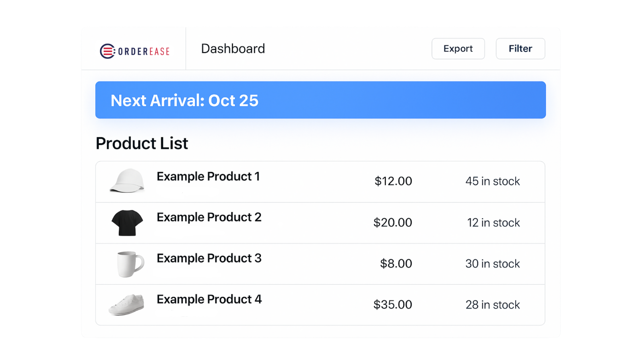Image resolution: width=644 pixels, height=362 pixels.
Task: Select the $8.00 price
Action: (396, 263)
